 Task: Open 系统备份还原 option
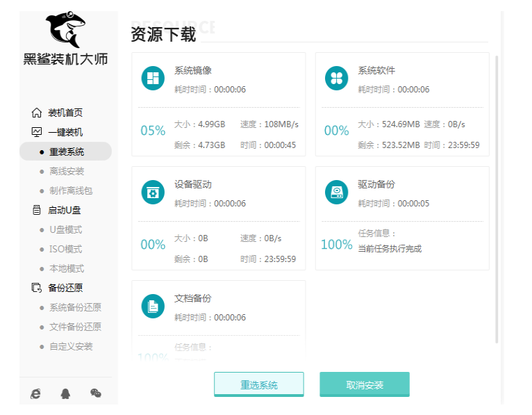tap(75, 307)
